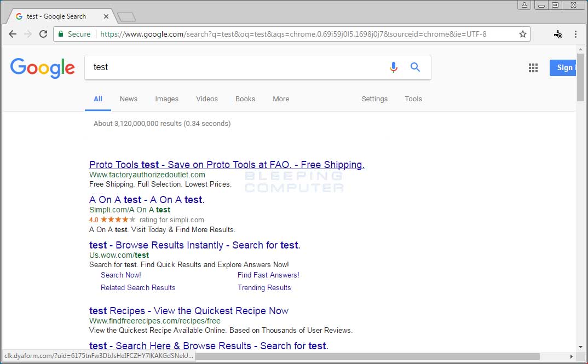Click the Trending Results sitelink

[x=264, y=287]
